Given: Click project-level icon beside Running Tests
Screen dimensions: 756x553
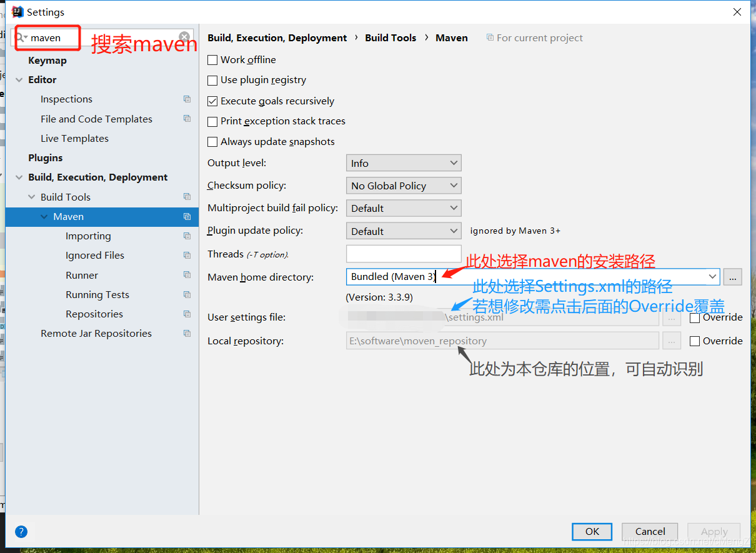Looking at the screenshot, I should [x=187, y=294].
